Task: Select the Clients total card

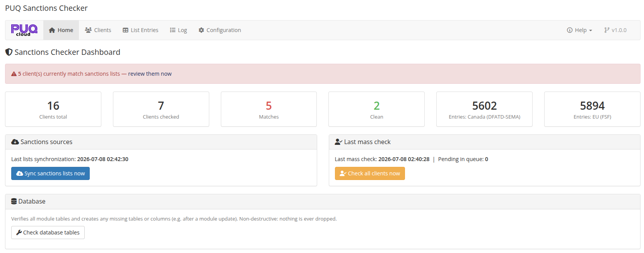Action: (x=53, y=109)
